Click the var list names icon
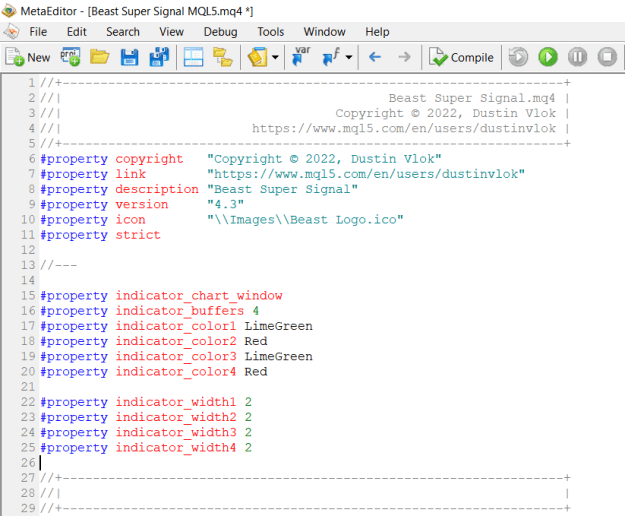 pos(301,57)
